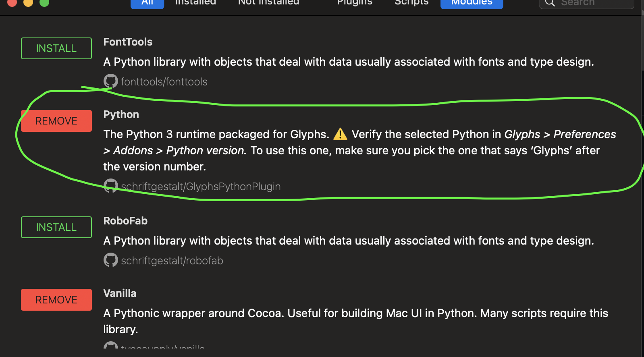Remove the Python module
This screenshot has height=357, width=644.
[x=56, y=121]
